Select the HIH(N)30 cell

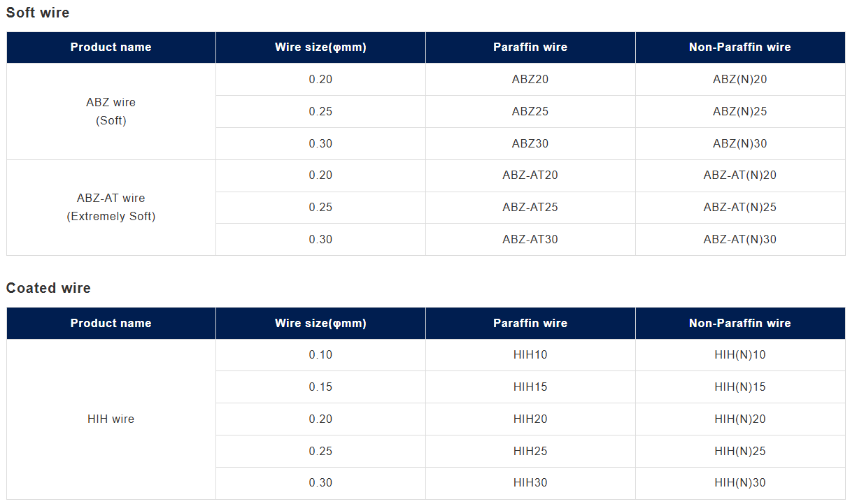click(x=739, y=483)
